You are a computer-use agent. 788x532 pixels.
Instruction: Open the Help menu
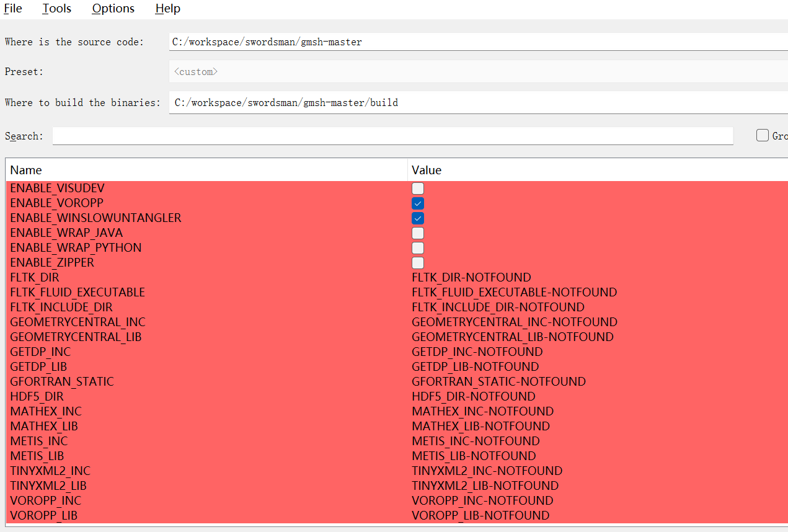tap(167, 9)
